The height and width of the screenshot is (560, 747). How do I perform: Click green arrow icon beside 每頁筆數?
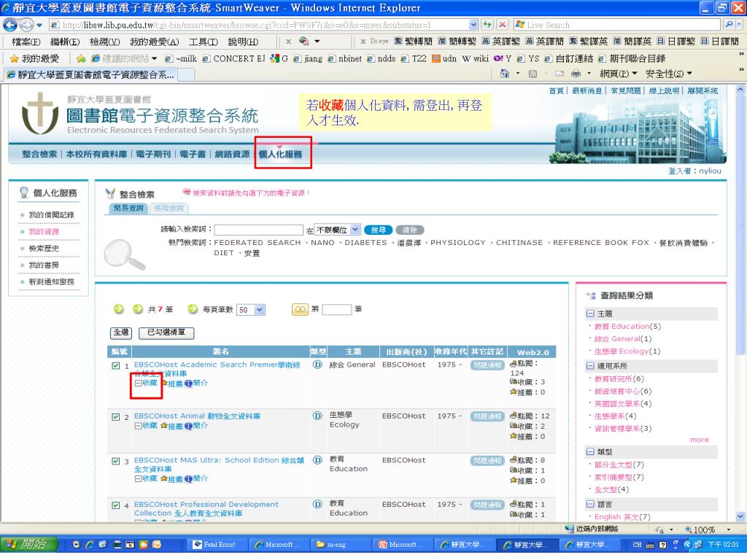193,309
